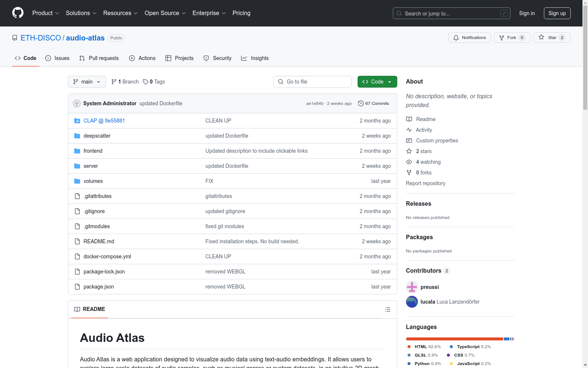Click the book icon beside Readme
Screen dimensions: 588x368
click(x=409, y=119)
